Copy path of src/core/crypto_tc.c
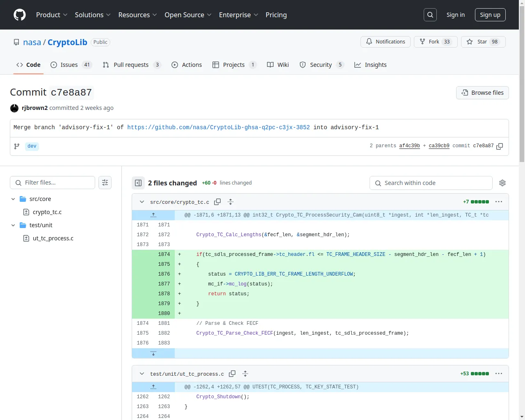 218,202
